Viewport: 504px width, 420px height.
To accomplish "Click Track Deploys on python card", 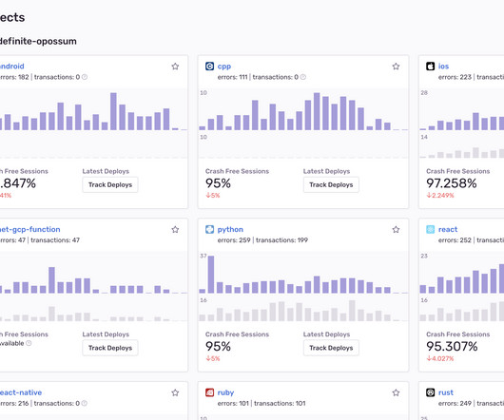I will click(331, 348).
